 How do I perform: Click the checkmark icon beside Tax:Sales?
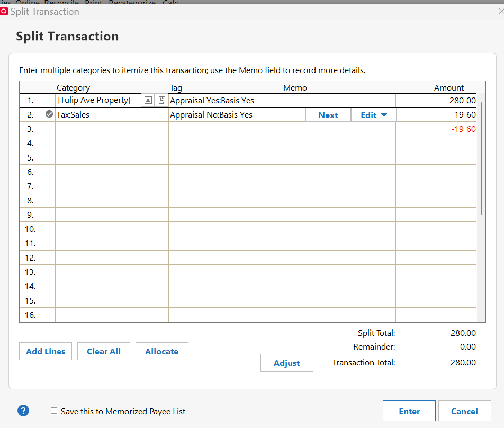(x=49, y=114)
